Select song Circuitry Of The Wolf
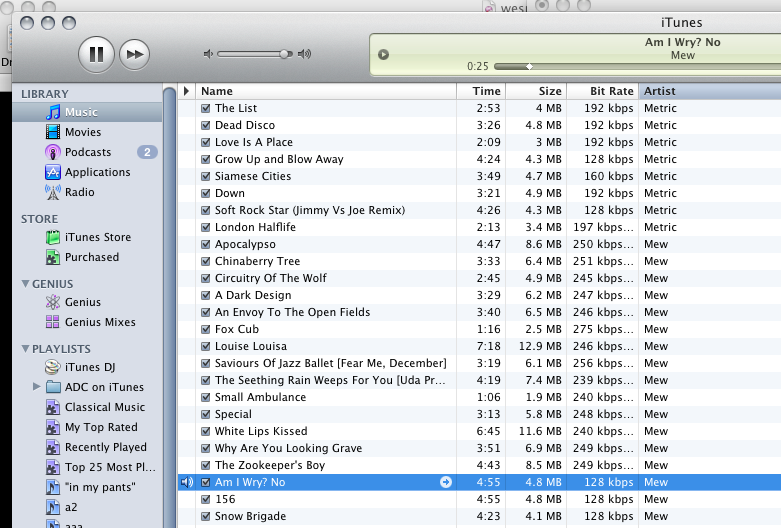The height and width of the screenshot is (528, 781). coord(270,278)
